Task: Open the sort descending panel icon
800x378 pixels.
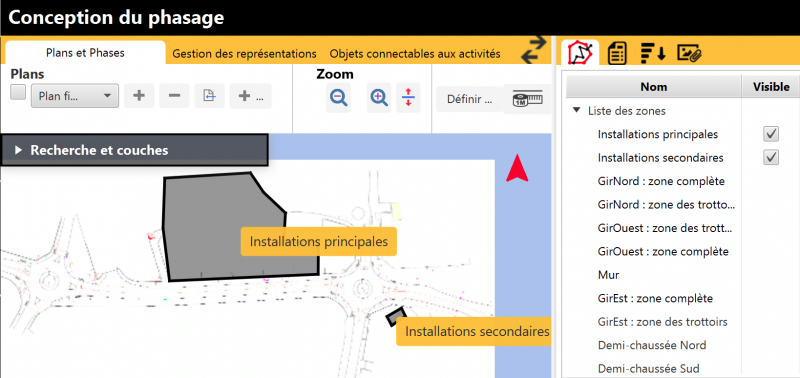Action: (653, 53)
